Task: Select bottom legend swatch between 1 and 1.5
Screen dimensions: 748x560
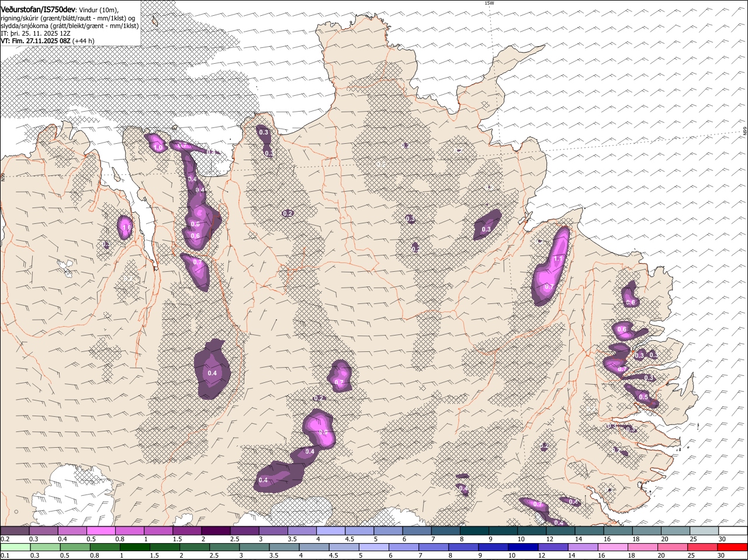Action: [x=134, y=547]
